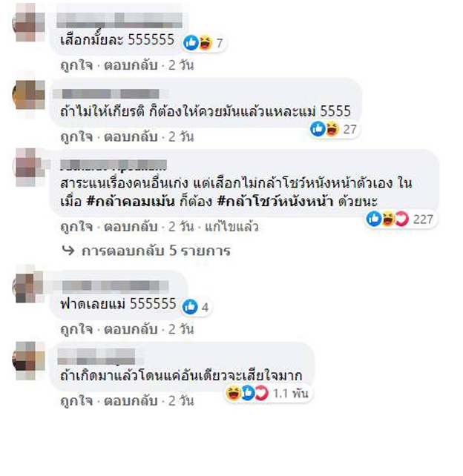Open the #กล้าคอมเม้น hashtag

click(x=131, y=201)
